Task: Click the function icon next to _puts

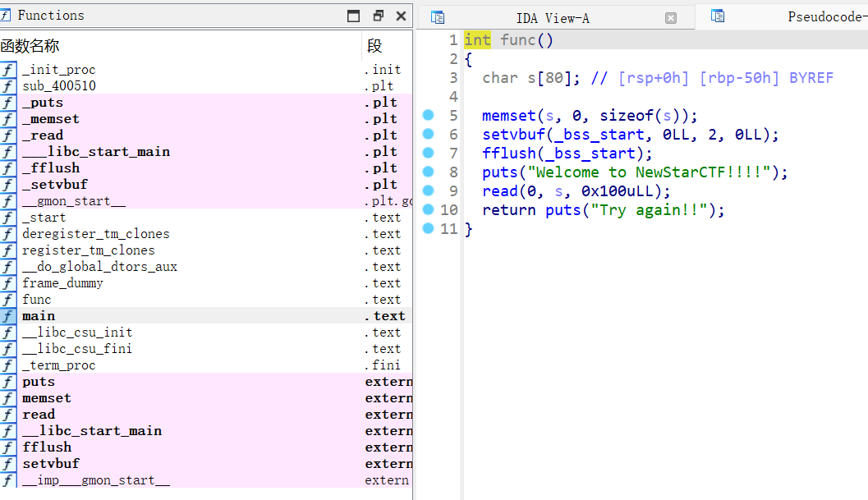Action: pos(7,103)
